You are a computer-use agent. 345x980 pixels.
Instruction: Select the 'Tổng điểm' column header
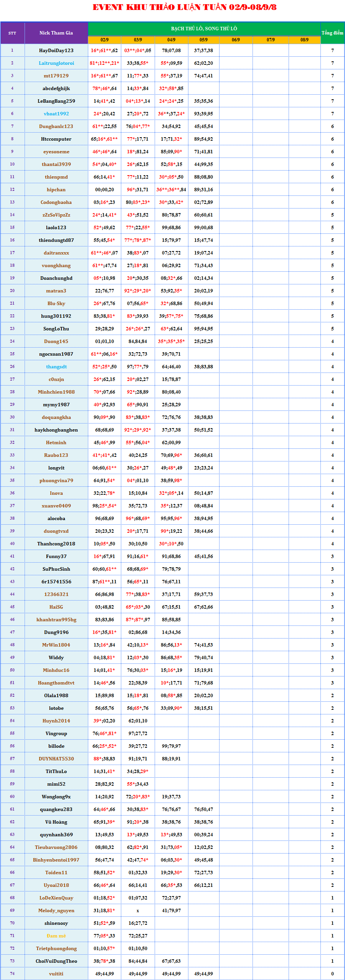click(332, 33)
